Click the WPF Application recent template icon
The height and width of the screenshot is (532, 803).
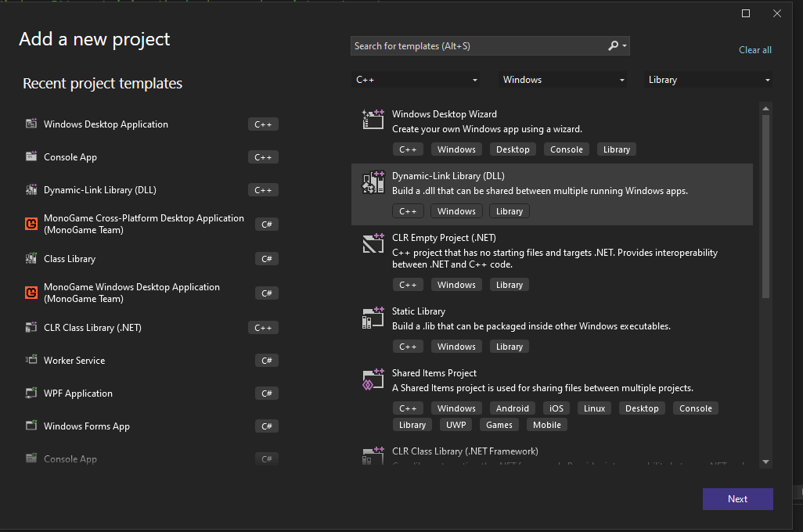click(x=31, y=394)
